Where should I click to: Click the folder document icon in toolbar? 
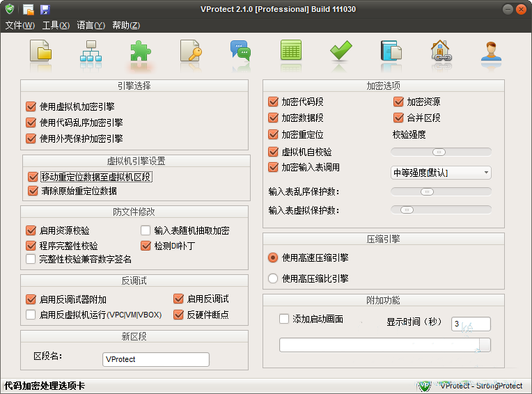[41, 53]
